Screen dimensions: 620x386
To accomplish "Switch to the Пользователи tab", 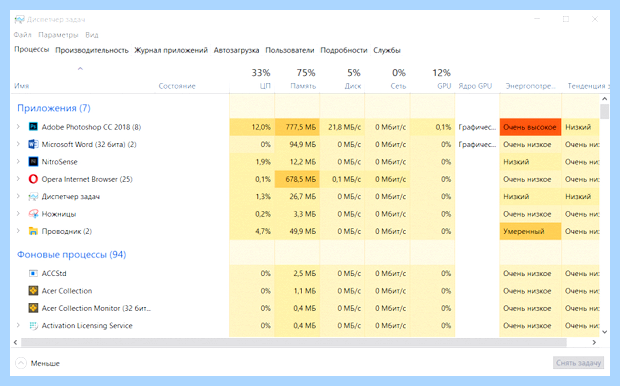I will click(289, 50).
